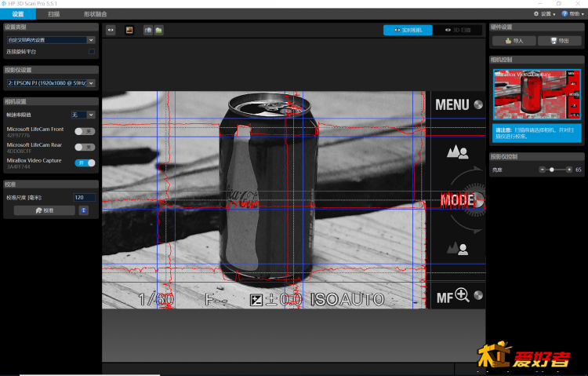Select the MiraBox Video Capture camera thumbnail

click(537, 95)
